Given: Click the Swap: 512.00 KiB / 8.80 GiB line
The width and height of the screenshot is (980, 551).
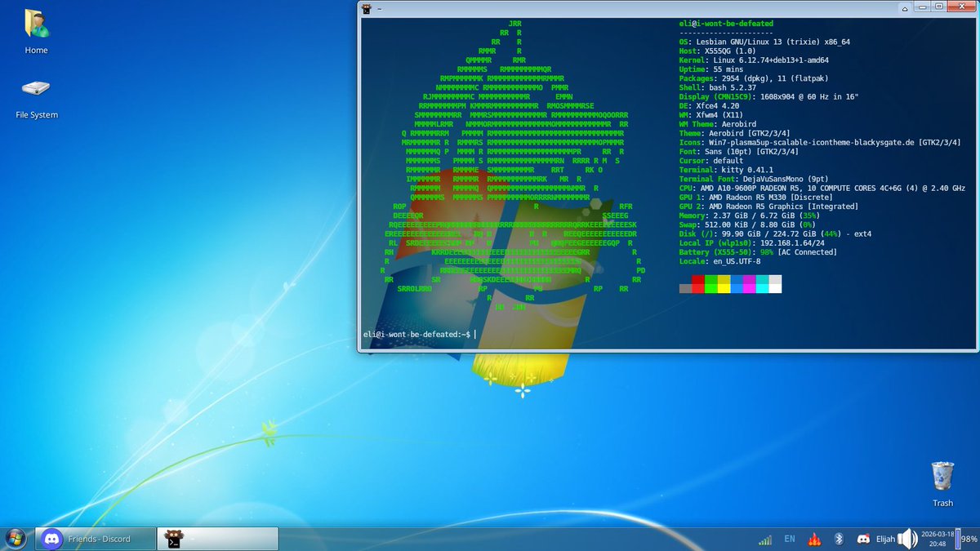Looking at the screenshot, I should [x=747, y=225].
